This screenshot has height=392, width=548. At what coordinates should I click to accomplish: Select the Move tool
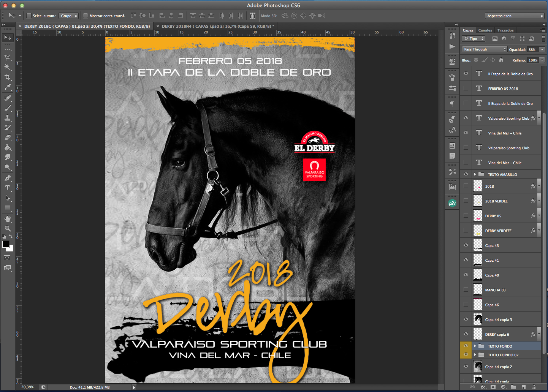pyautogui.click(x=7, y=37)
